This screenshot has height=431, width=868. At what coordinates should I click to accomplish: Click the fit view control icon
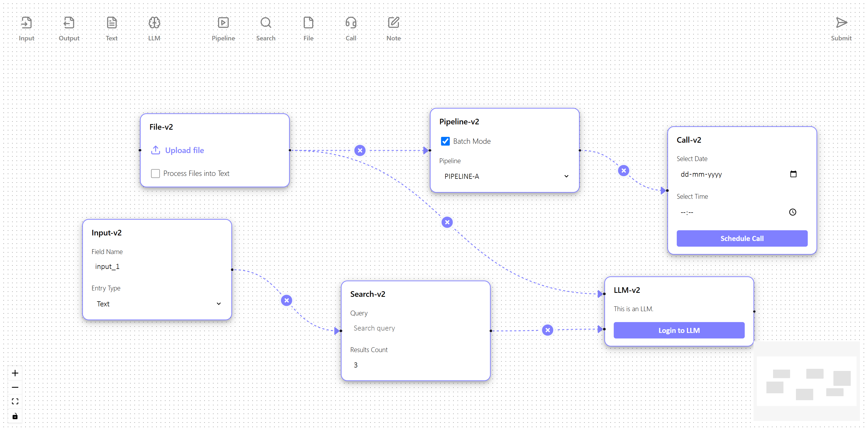click(15, 401)
